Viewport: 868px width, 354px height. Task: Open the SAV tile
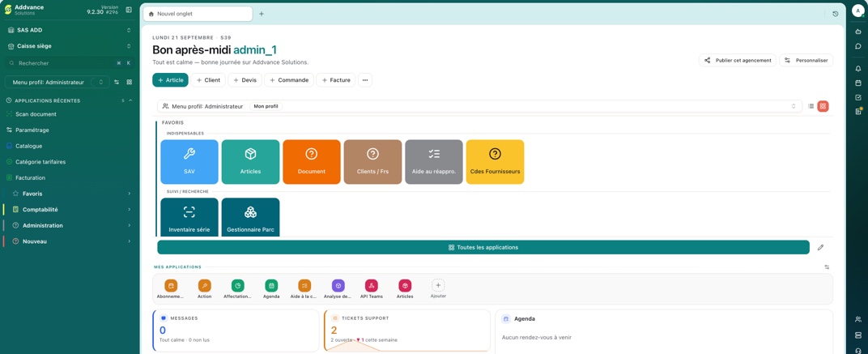(189, 162)
